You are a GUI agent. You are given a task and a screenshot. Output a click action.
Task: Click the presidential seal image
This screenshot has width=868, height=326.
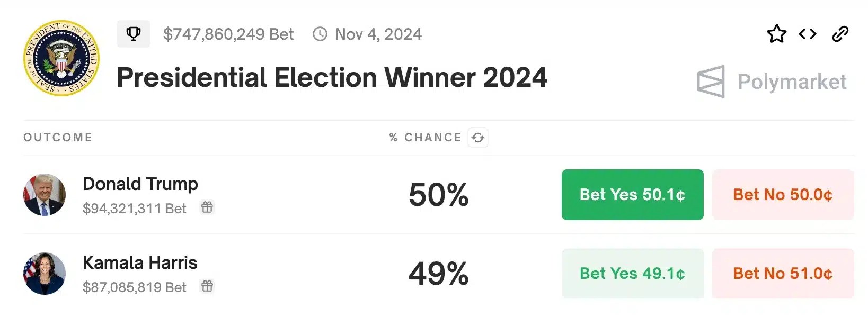[x=61, y=58]
